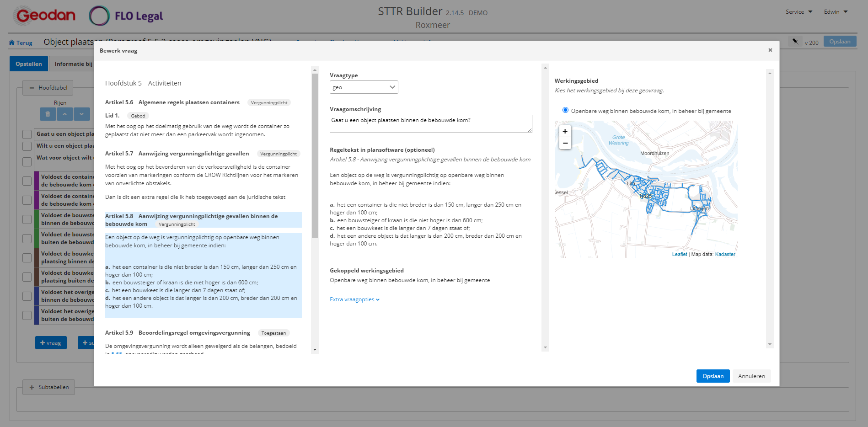Open the Service menu
Screen dimensions: 868x427
[x=798, y=12]
